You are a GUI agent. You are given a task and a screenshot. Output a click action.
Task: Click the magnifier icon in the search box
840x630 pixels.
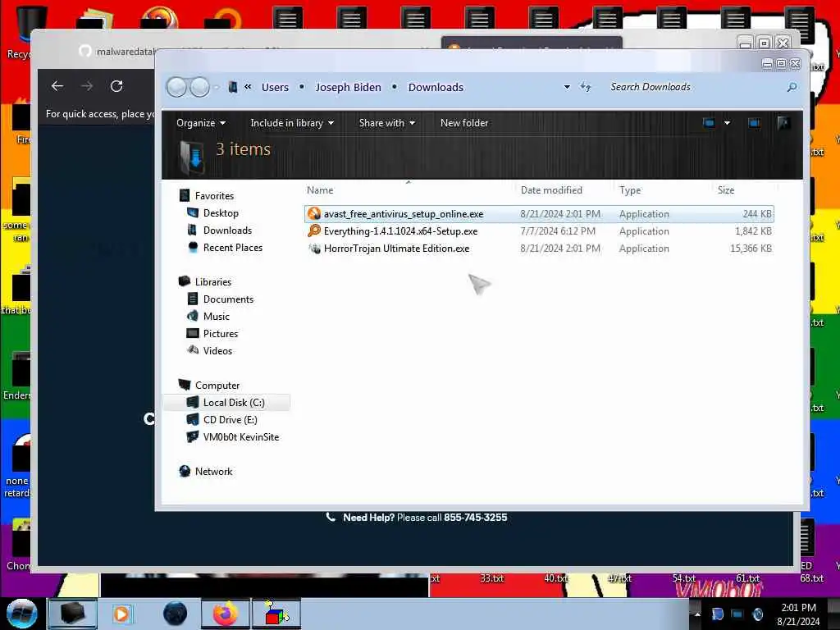792,87
